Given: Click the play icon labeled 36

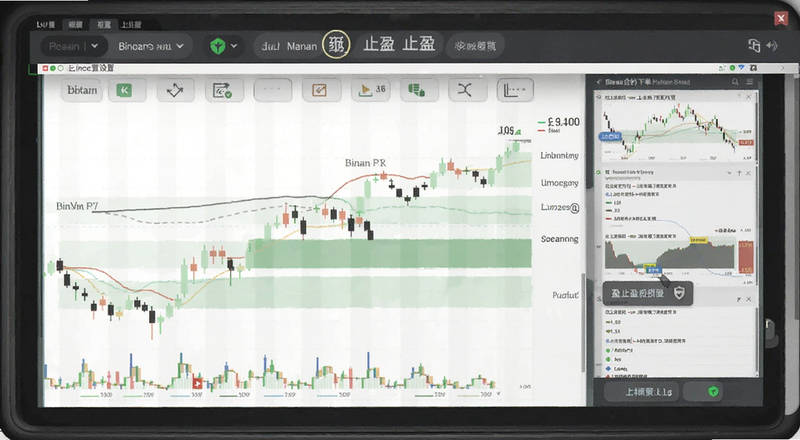Looking at the screenshot, I should pyautogui.click(x=370, y=90).
